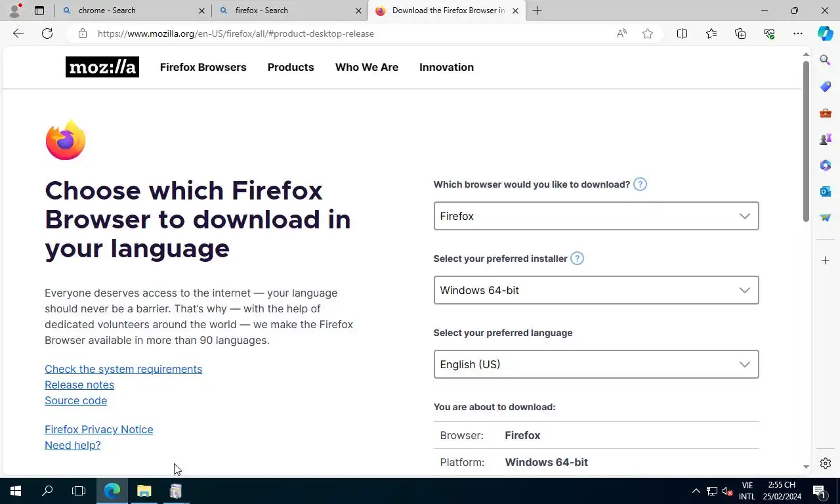The width and height of the screenshot is (840, 504).
Task: Open split screen icon
Action: (682, 33)
